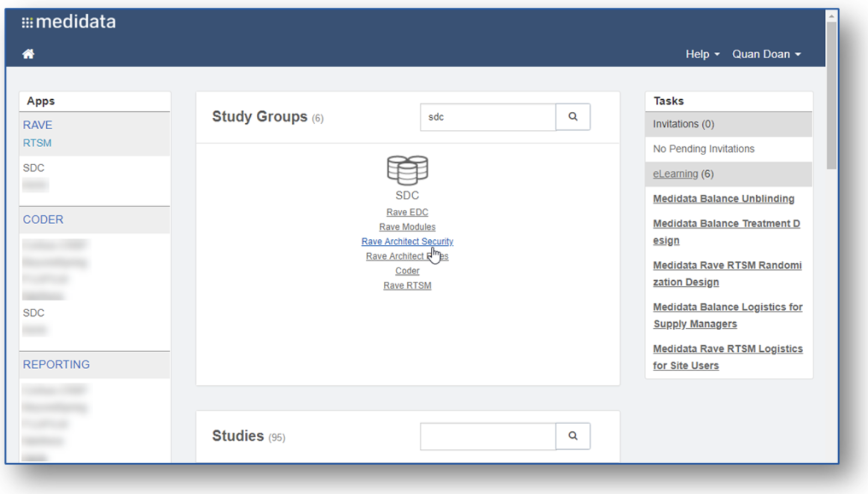Image resolution: width=868 pixels, height=494 pixels.
Task: Open the Rave Modules link
Action: [407, 227]
